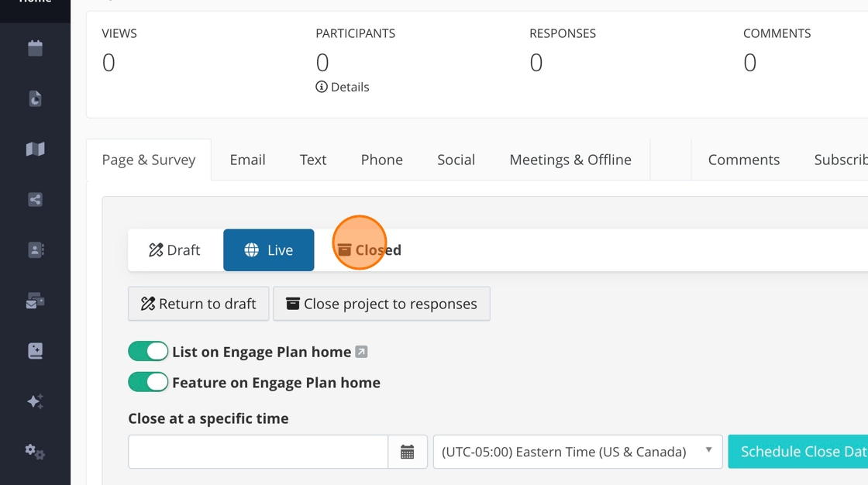Click the Return to draft button
Screen dimensions: 868x485
coord(198,304)
